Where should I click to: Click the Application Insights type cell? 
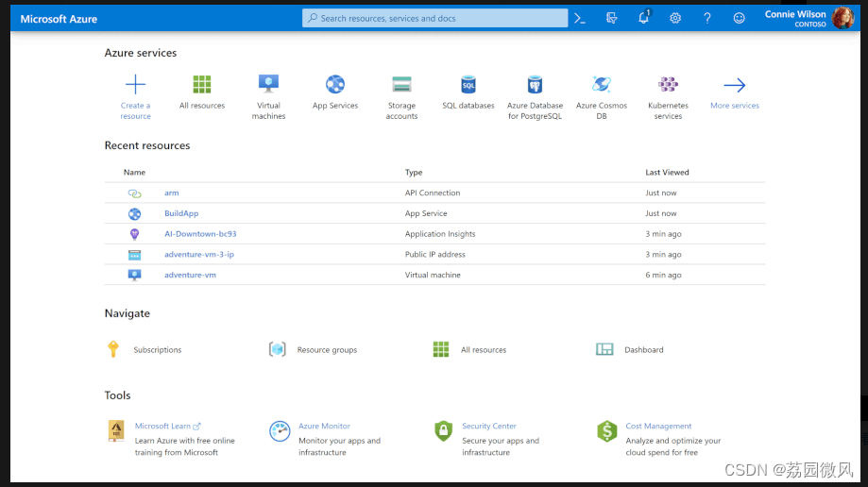440,234
